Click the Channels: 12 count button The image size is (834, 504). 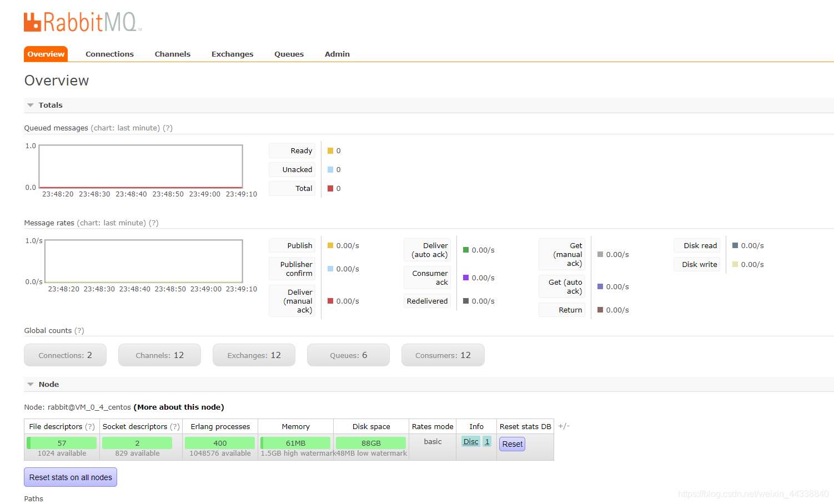(159, 355)
